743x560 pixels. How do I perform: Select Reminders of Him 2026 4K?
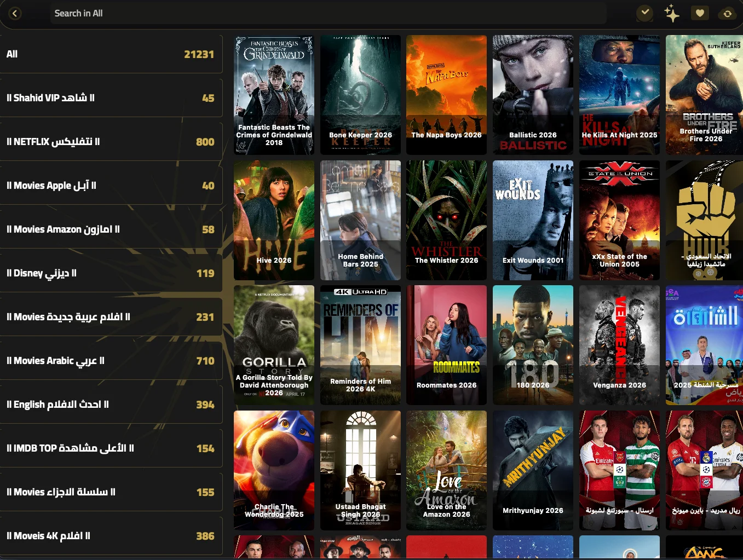click(360, 345)
